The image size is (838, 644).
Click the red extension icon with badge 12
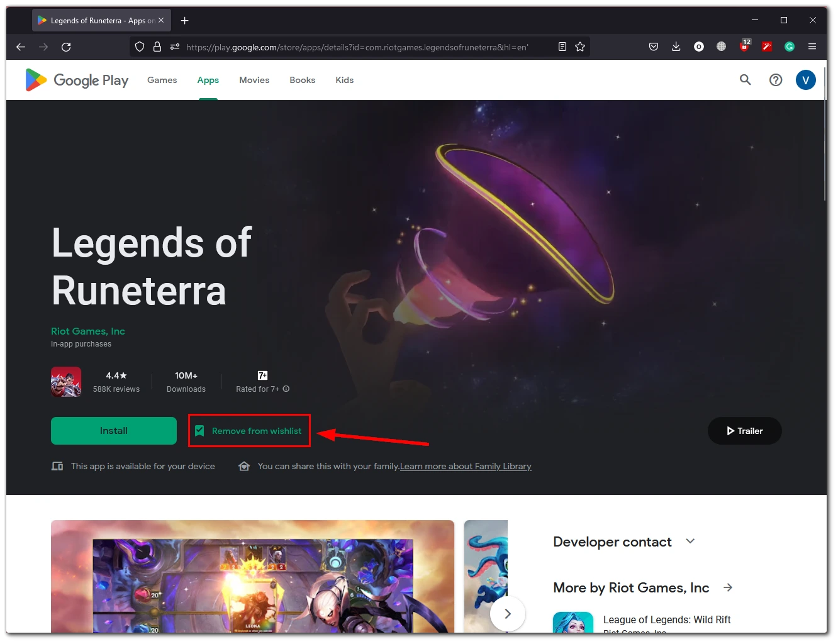(x=745, y=45)
